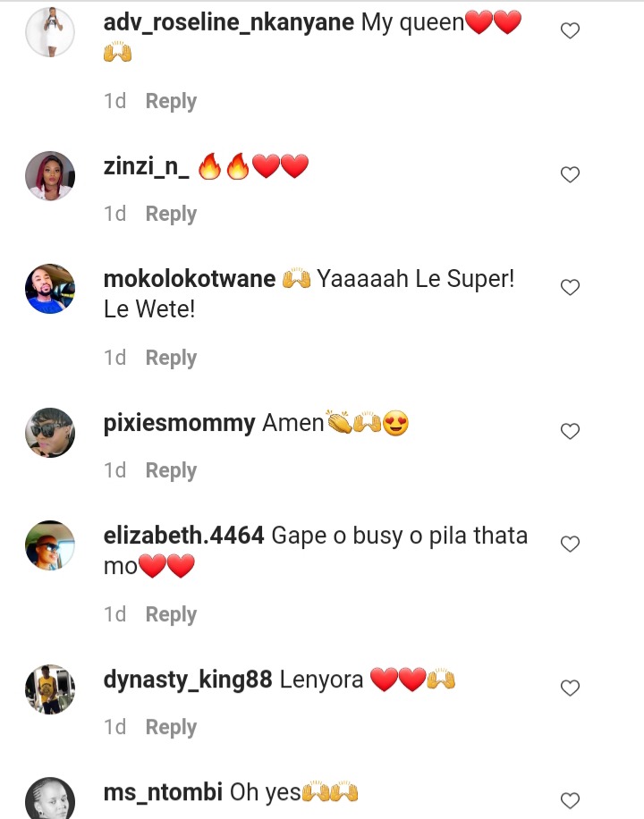Reply to mokolokotwane's comment
This screenshot has width=644, height=819.
[171, 359]
